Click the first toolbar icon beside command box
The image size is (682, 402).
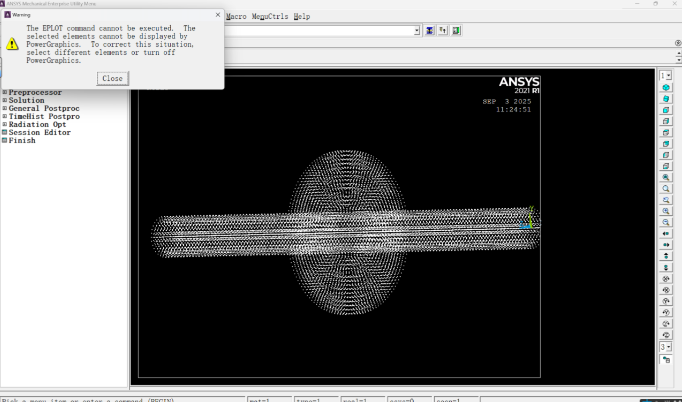tap(430, 31)
